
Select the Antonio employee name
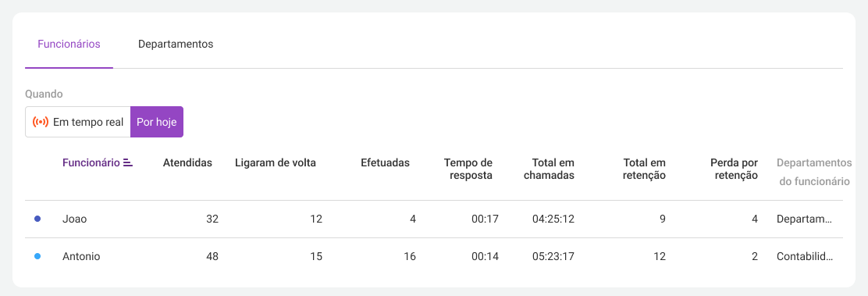pyautogui.click(x=81, y=257)
